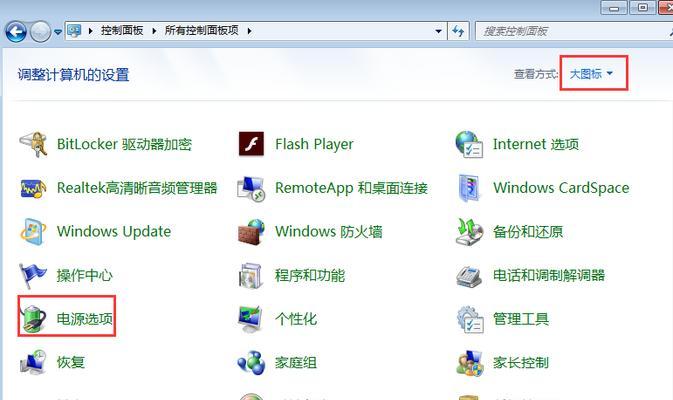Maximize the control panel window

pyautogui.click(x=643, y=7)
